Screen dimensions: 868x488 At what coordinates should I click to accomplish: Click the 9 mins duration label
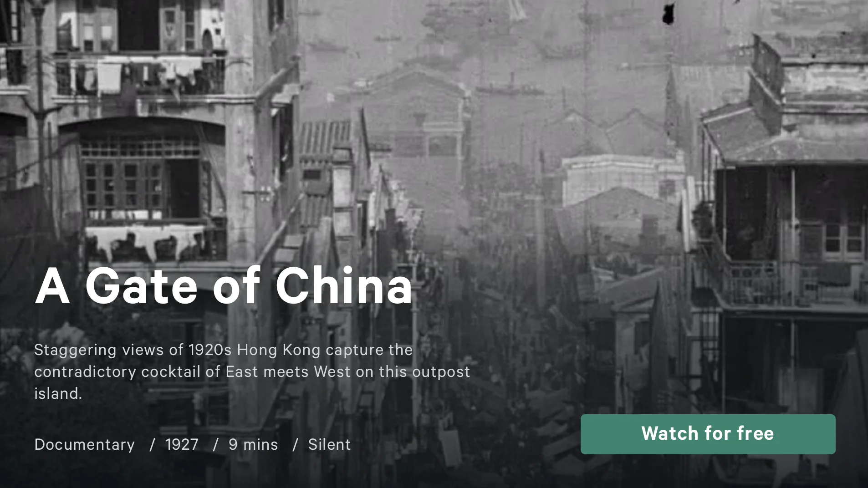point(253,444)
